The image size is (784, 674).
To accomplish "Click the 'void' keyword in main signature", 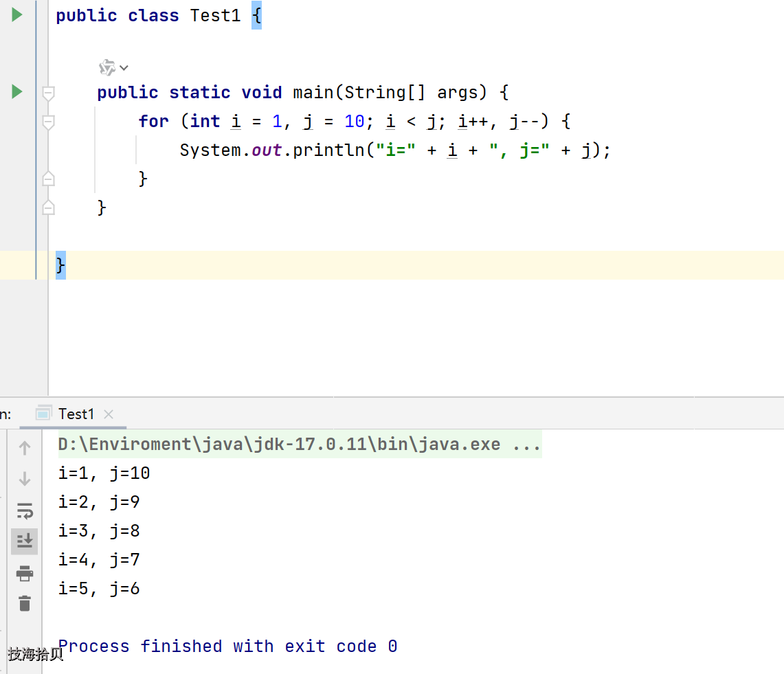I will pyautogui.click(x=262, y=93).
